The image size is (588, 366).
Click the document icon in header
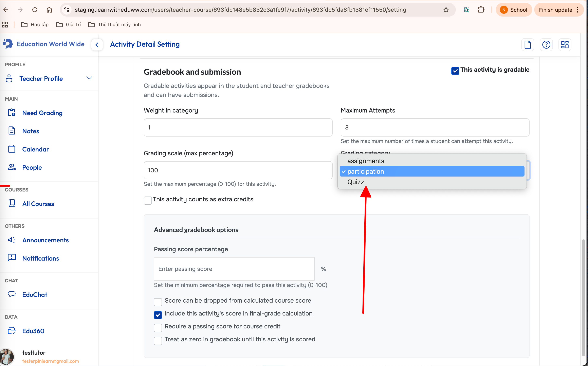pos(527,45)
